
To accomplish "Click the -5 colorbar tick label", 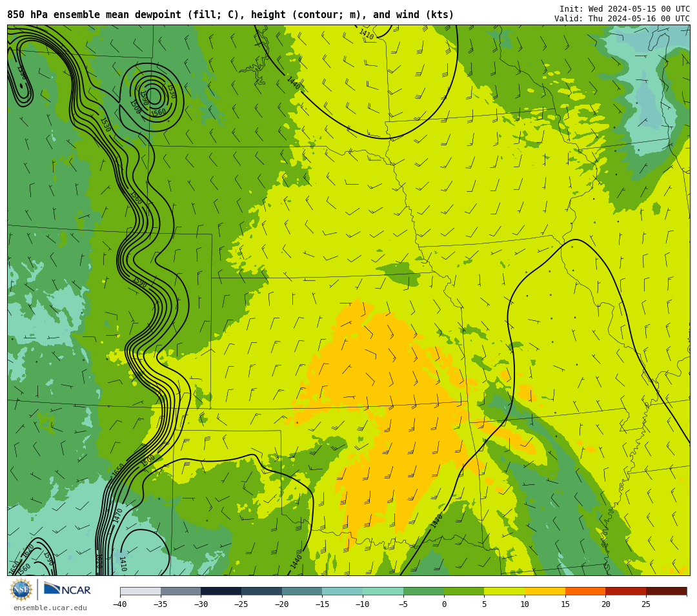I will [x=403, y=604].
